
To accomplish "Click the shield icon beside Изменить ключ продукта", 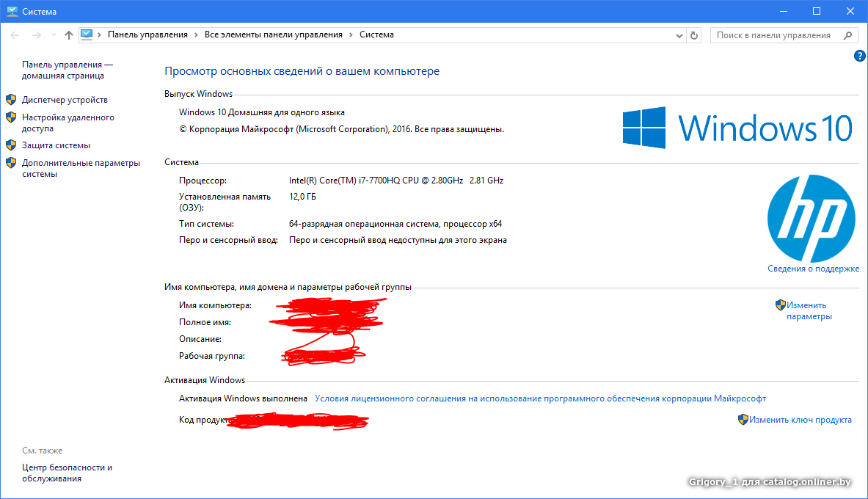I will click(743, 420).
